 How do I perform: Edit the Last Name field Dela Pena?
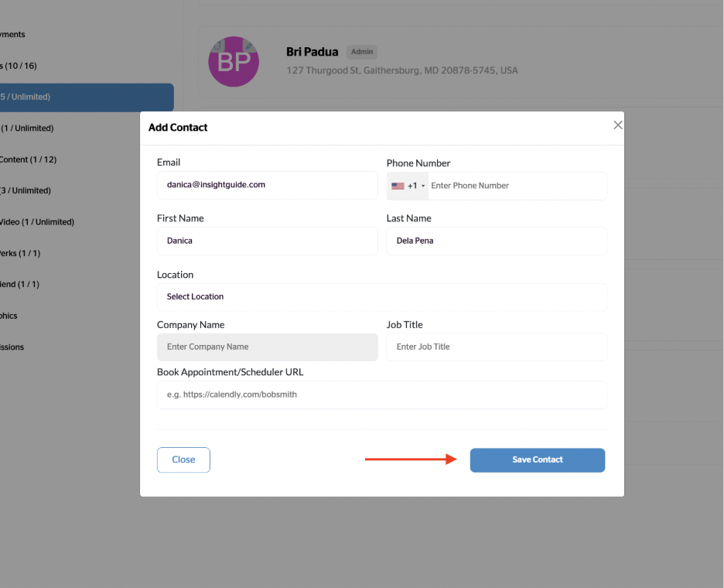(x=496, y=241)
